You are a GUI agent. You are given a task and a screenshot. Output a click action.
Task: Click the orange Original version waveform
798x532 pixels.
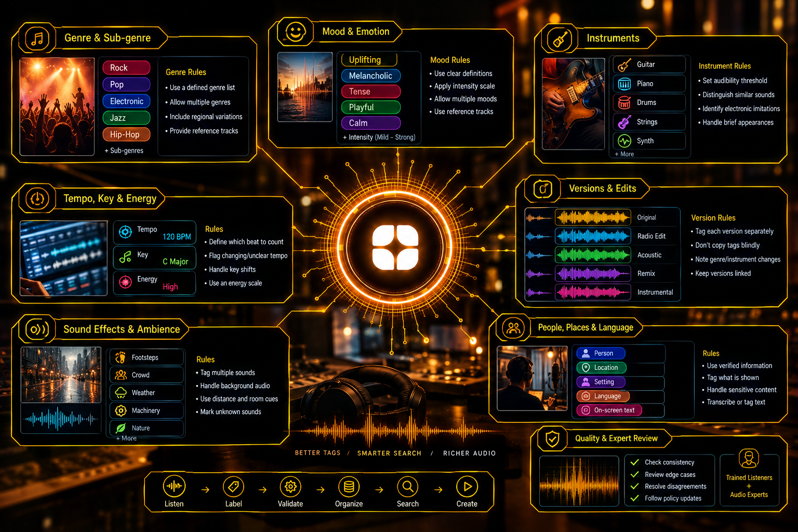(x=593, y=218)
